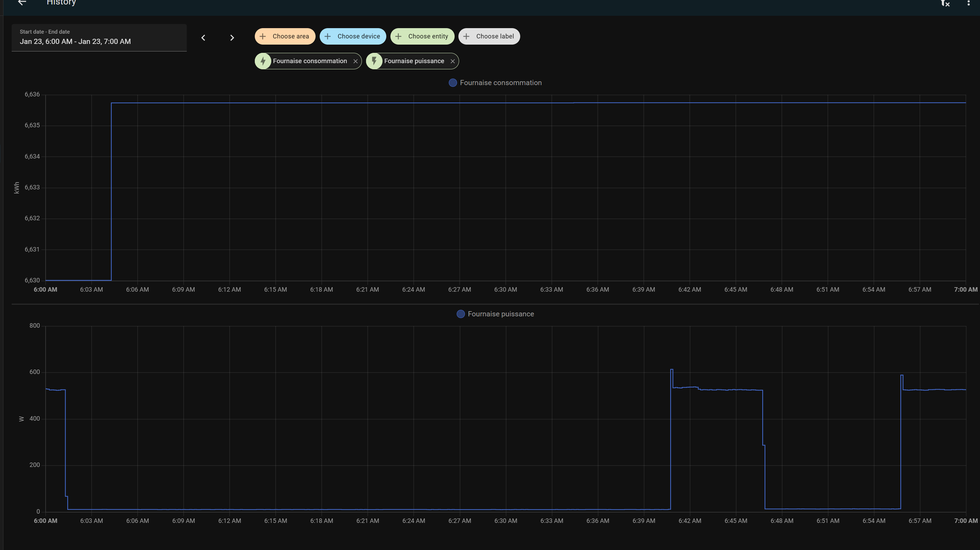Select the Choose entity button
Viewport: 980px width, 550px height.
(x=422, y=36)
